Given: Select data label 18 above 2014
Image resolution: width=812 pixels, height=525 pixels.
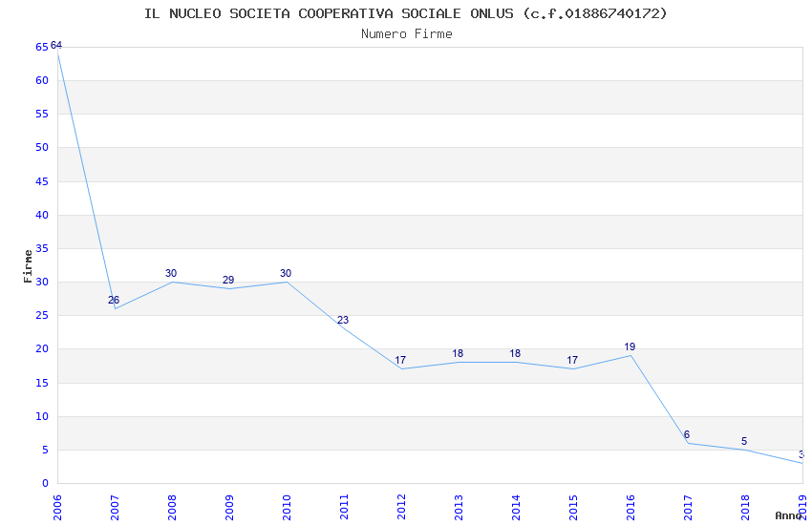Looking at the screenshot, I should point(515,353).
